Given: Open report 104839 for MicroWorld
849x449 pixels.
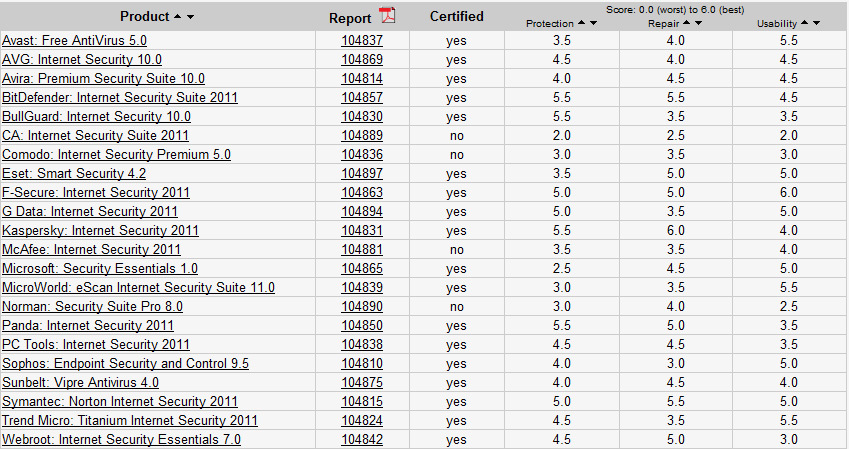Looking at the screenshot, I should tap(362, 287).
